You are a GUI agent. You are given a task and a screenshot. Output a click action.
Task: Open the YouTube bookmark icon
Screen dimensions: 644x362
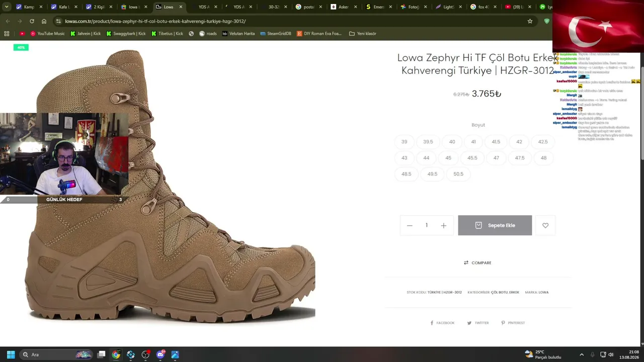point(22,34)
